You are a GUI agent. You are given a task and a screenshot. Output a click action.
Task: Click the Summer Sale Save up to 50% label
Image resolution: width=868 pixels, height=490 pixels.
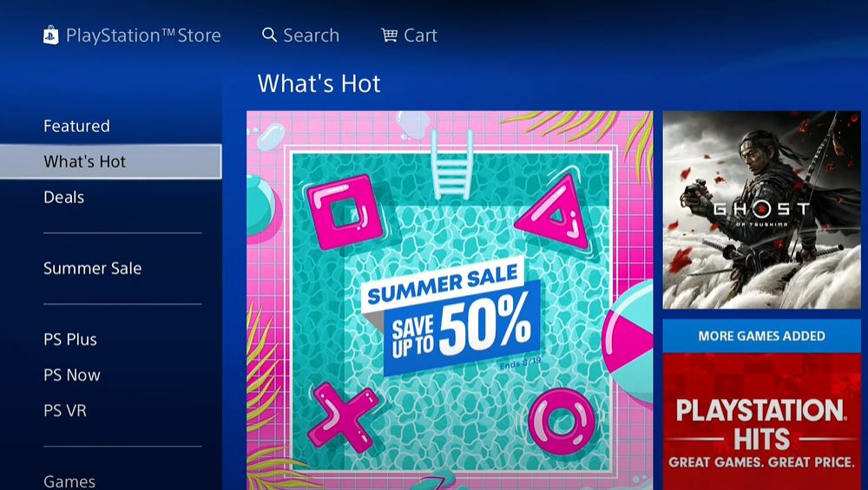tap(451, 315)
